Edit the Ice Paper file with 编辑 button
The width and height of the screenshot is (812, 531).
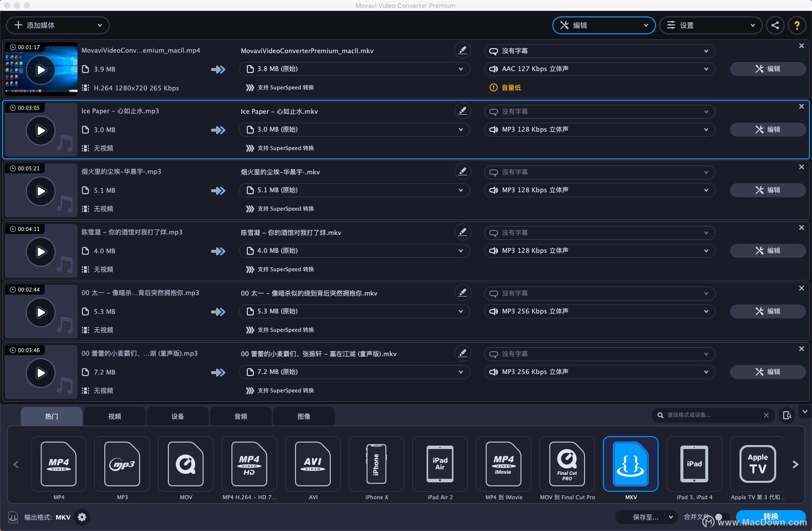coord(768,130)
